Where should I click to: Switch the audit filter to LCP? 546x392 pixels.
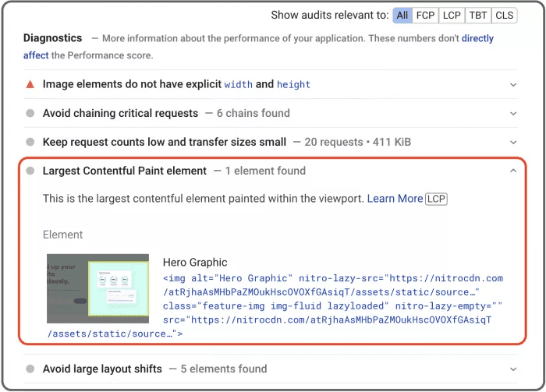point(452,16)
